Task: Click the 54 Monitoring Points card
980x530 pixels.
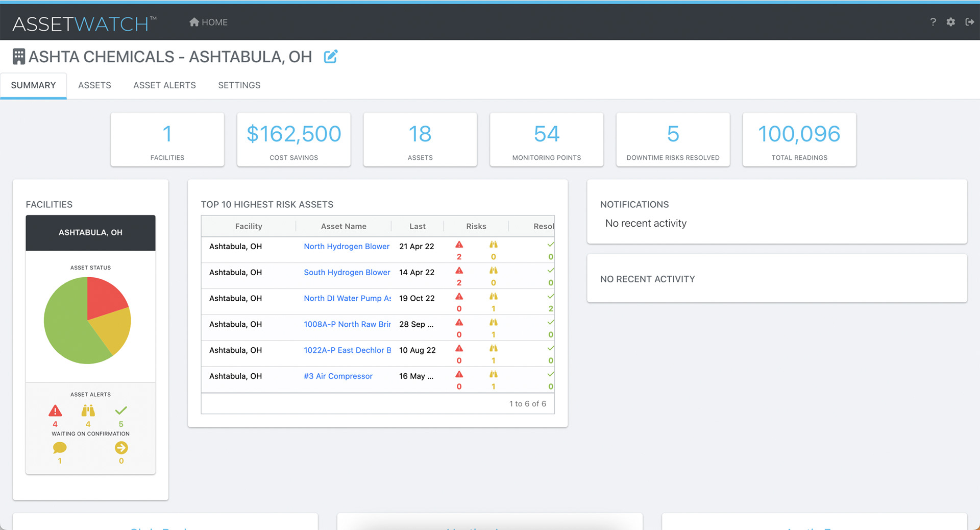Action: (x=547, y=139)
